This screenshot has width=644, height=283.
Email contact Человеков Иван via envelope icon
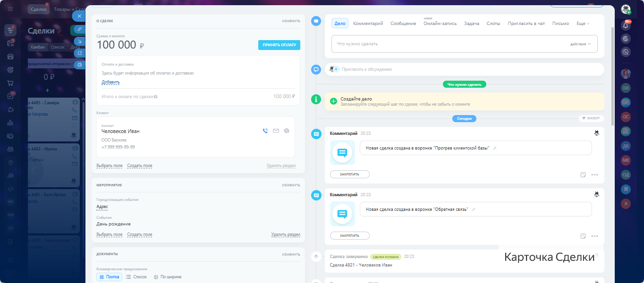[276, 131]
